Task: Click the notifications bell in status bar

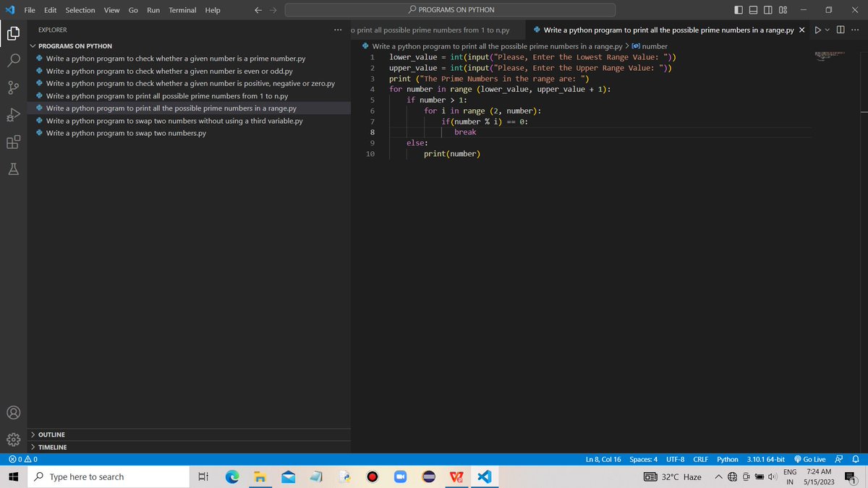Action: pos(855,459)
